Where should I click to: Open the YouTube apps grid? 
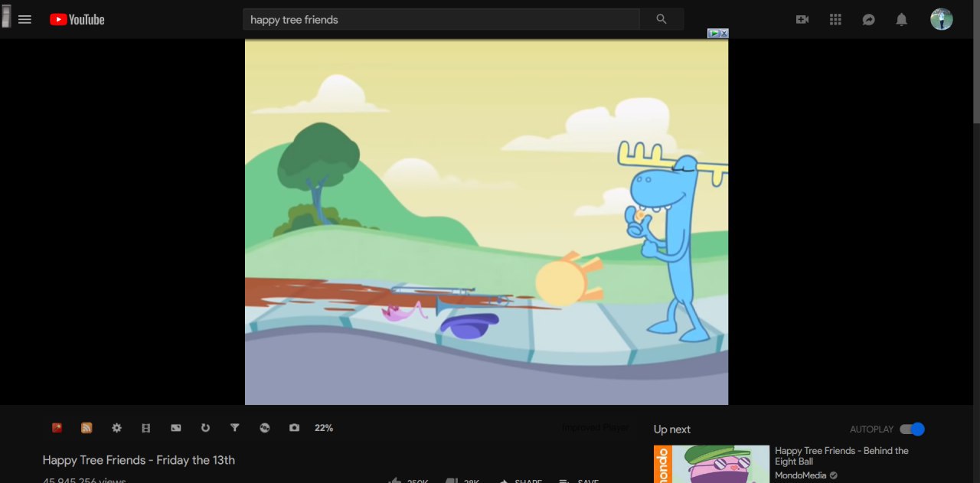click(835, 19)
